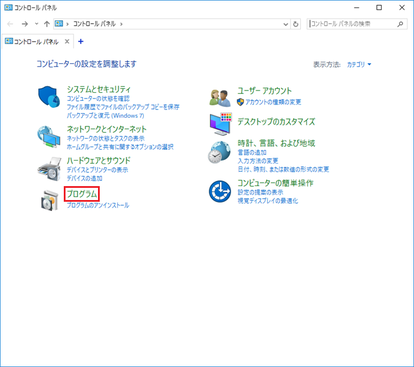Expand the recent locations arrow
The image size is (414, 367).
coord(36,24)
